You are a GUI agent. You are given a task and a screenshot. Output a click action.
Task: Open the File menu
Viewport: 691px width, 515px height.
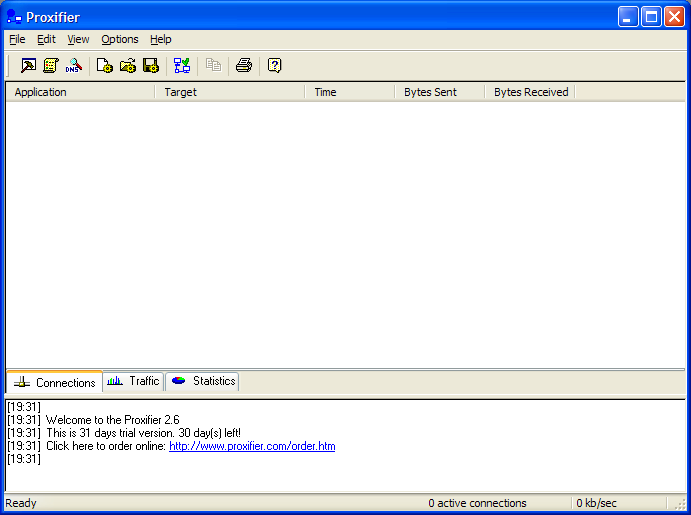(17, 39)
